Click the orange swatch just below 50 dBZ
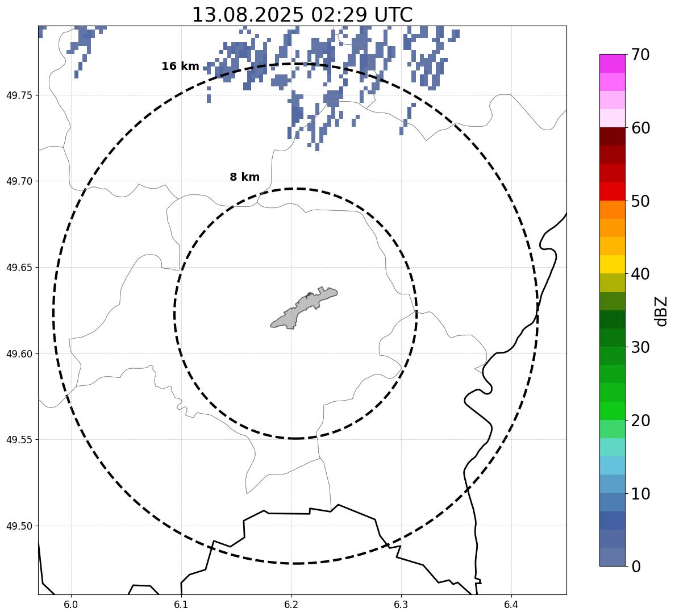Image resolution: width=675 pixels, height=616 pixels. click(612, 210)
